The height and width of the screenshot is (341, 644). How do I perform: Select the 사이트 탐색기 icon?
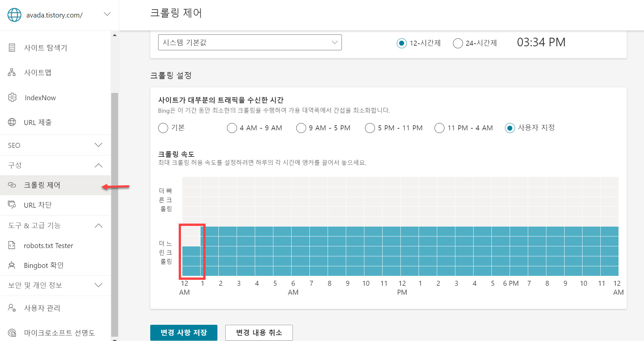click(12, 47)
